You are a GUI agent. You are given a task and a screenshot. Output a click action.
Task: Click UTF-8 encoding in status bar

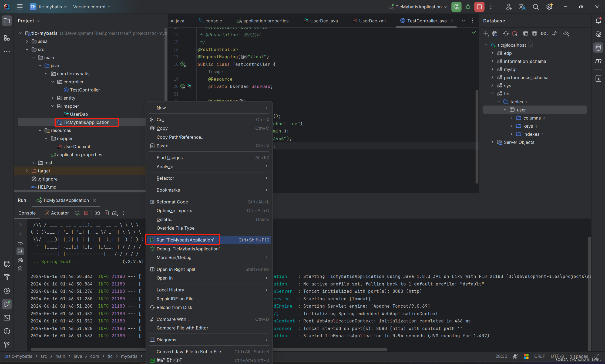557,356
